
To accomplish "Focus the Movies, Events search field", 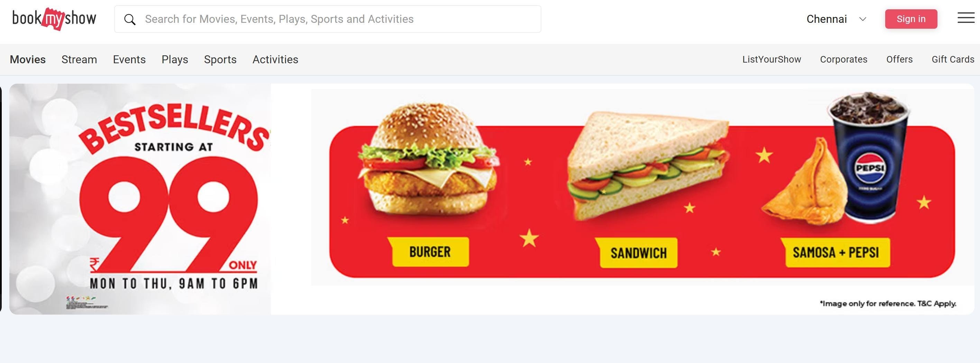I will [328, 19].
